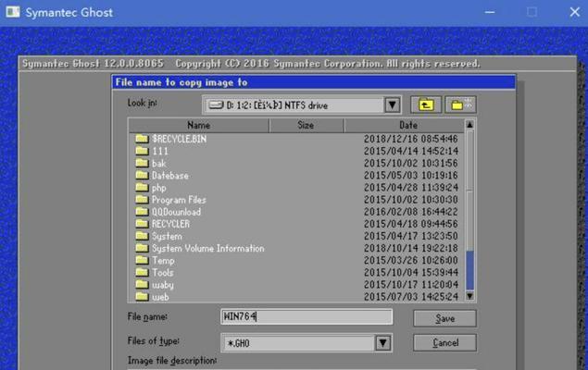The image size is (588, 370).
Task: Click the scrollbar up arrow
Action: [x=469, y=124]
